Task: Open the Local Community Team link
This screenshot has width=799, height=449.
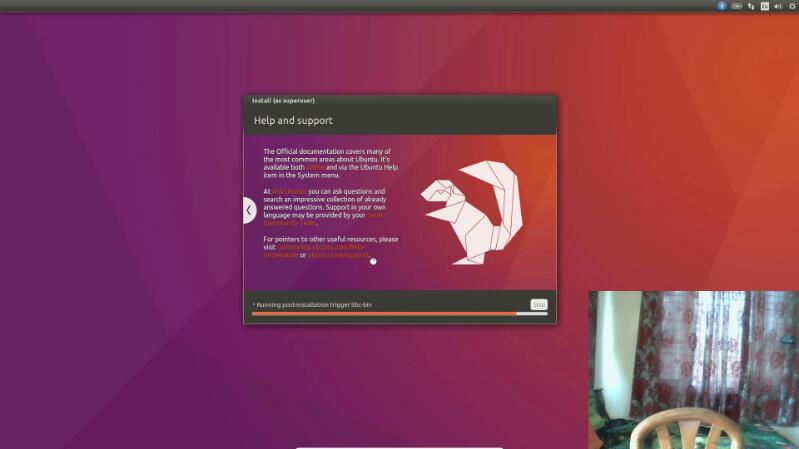Action: pos(323,219)
